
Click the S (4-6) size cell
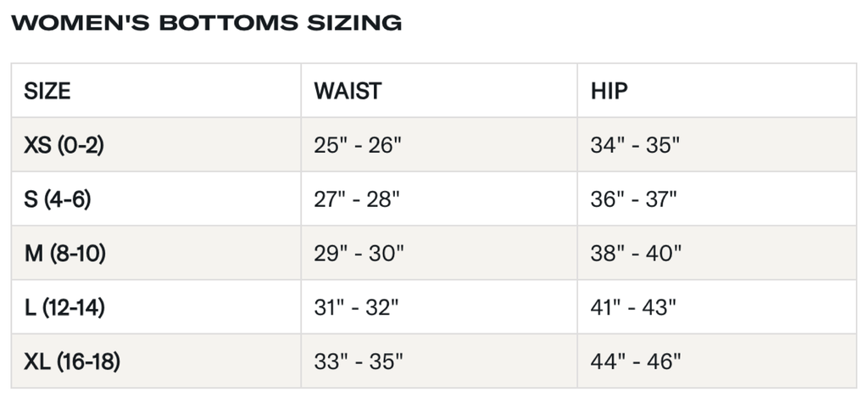58,199
